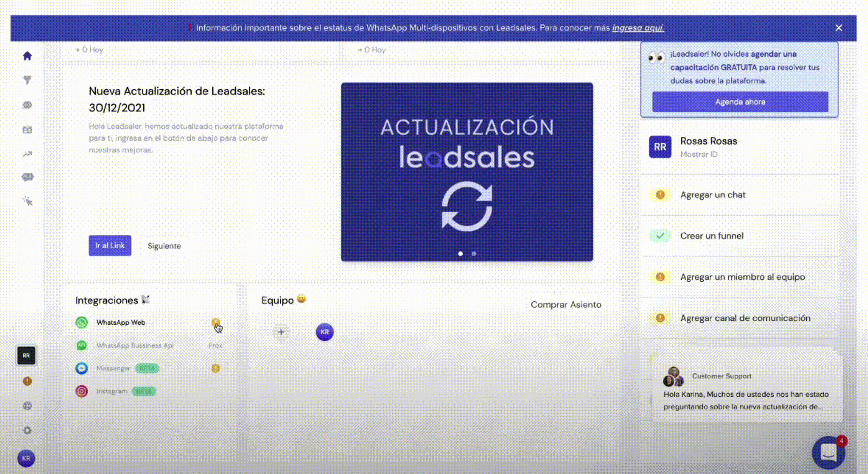The image size is (868, 474).
Task: Open the globe icon in sidebar
Action: pyautogui.click(x=27, y=406)
